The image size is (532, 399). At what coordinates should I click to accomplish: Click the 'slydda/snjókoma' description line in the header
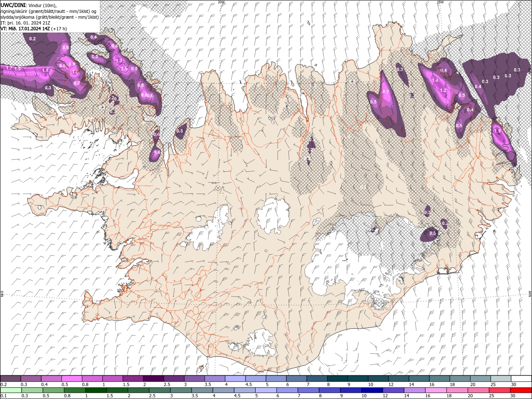pyautogui.click(x=49, y=17)
